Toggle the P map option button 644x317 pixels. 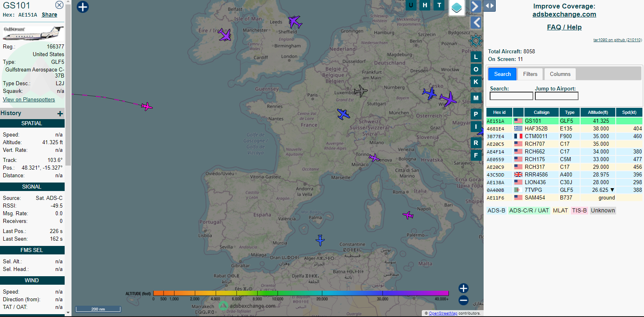pyautogui.click(x=476, y=114)
